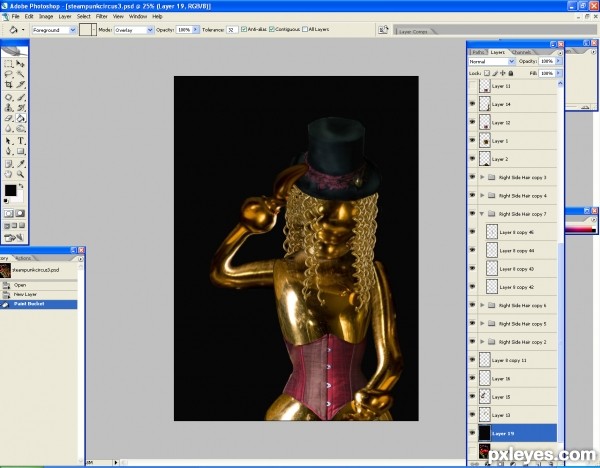Expand Right Side Hair copy 4 group

pos(482,196)
